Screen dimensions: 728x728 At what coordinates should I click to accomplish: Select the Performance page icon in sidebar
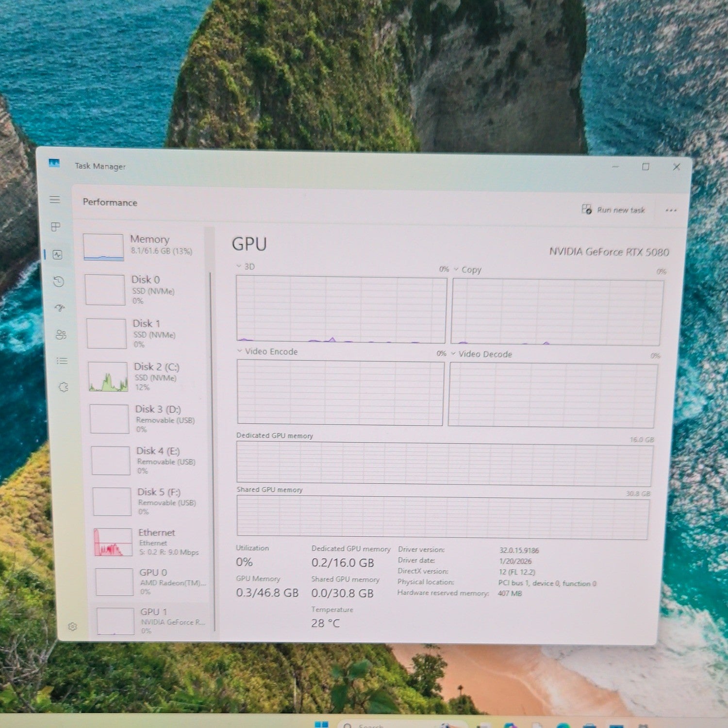click(57, 254)
